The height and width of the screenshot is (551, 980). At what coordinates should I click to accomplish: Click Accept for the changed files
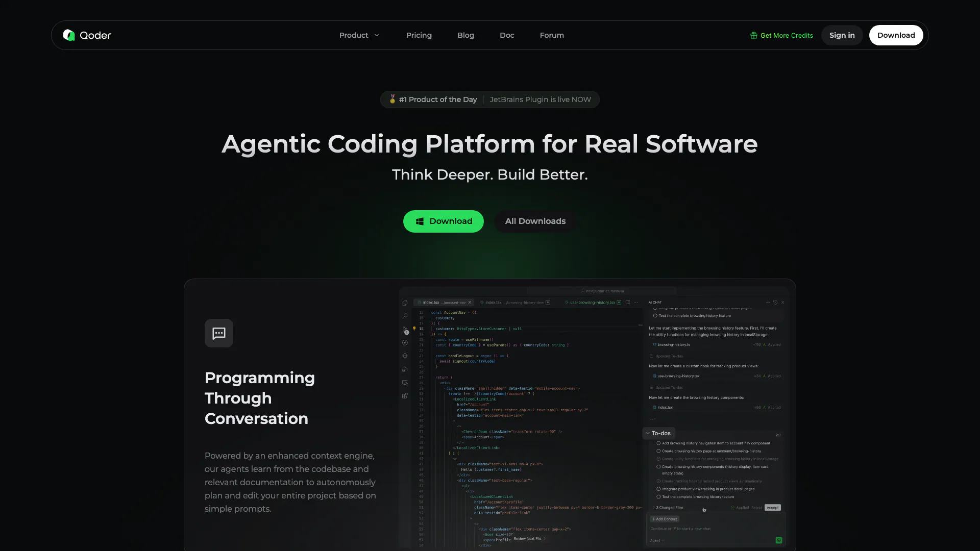(772, 508)
